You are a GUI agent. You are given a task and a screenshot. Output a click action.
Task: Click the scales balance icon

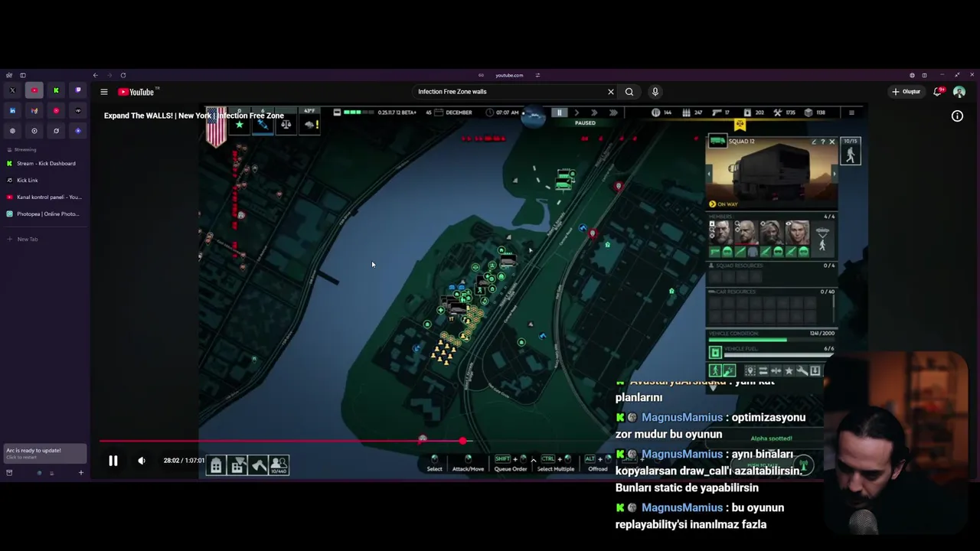pos(286,125)
